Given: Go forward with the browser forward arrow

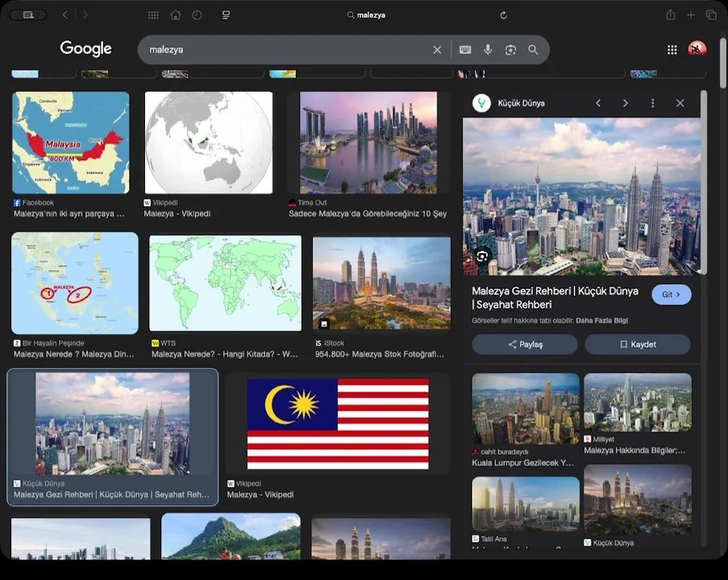Looking at the screenshot, I should click(85, 14).
